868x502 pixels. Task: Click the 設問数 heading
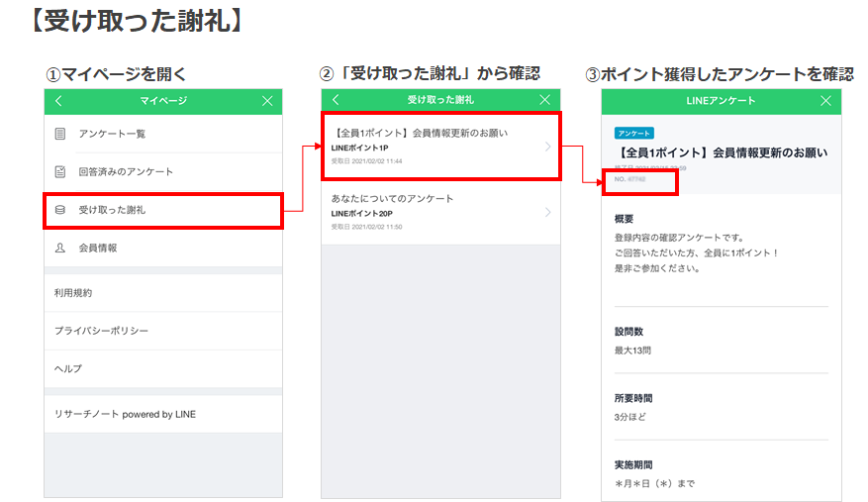[628, 332]
